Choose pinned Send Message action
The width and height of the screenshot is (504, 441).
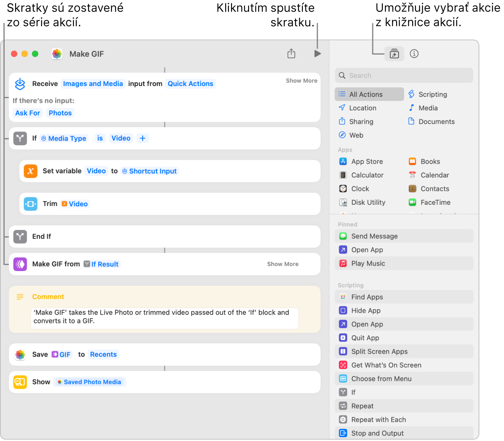tap(404, 236)
